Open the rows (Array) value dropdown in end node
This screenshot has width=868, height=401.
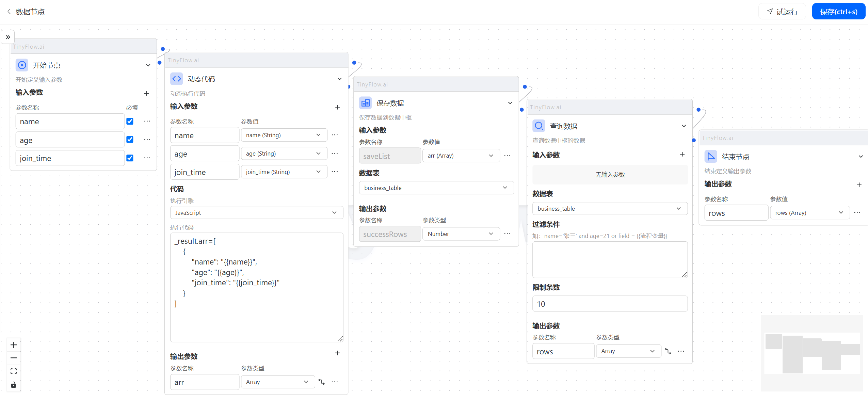pyautogui.click(x=809, y=213)
